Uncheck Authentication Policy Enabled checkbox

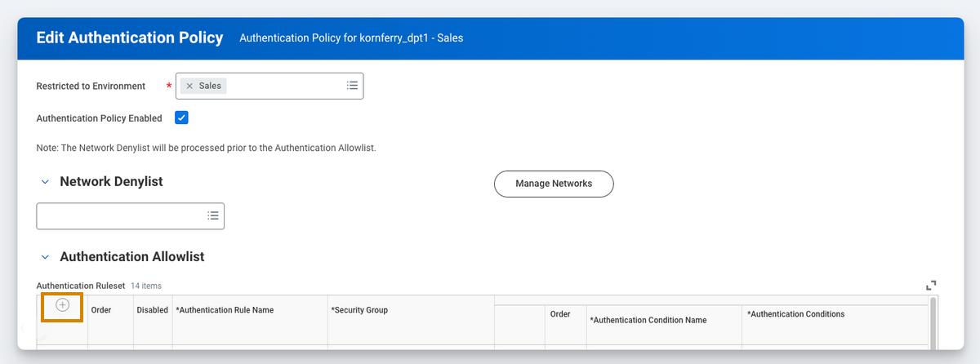click(181, 118)
